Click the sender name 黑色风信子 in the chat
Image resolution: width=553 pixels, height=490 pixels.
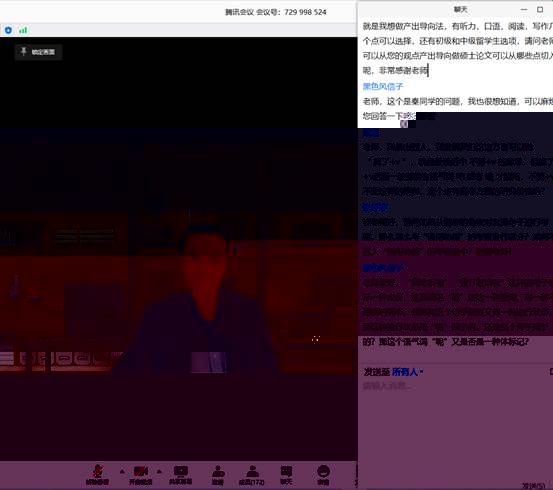click(383, 86)
